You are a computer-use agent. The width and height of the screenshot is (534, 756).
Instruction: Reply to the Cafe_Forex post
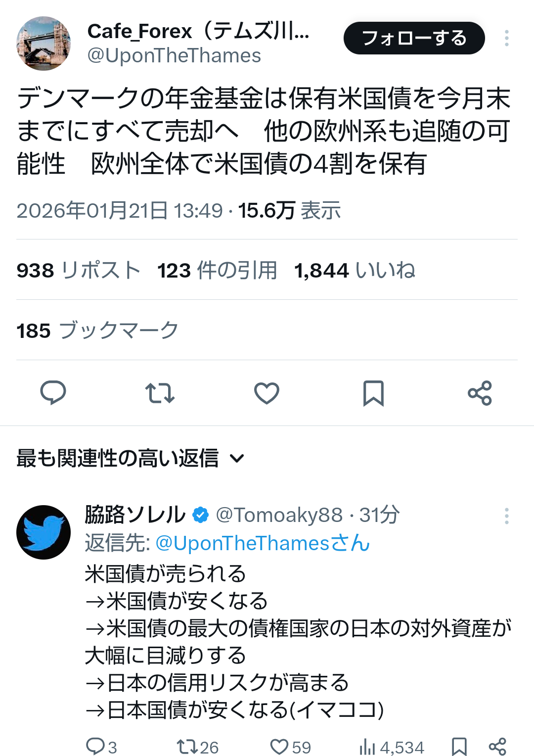[53, 393]
